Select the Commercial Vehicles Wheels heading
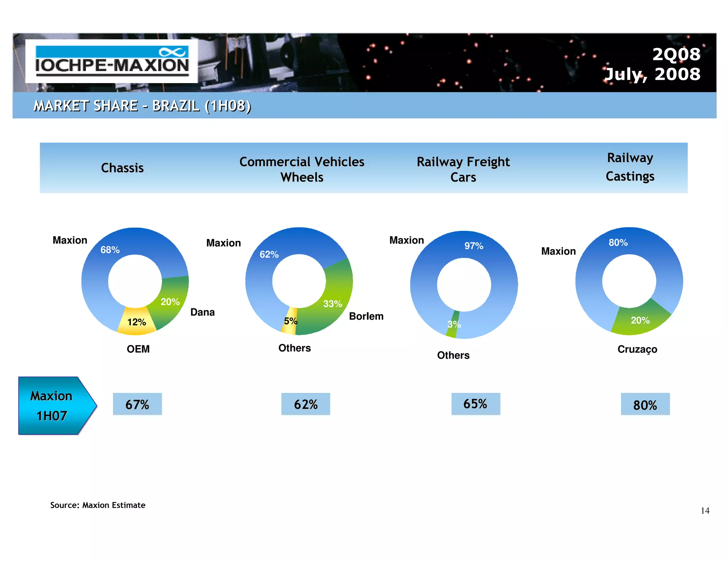The image size is (728, 562). [x=302, y=169]
